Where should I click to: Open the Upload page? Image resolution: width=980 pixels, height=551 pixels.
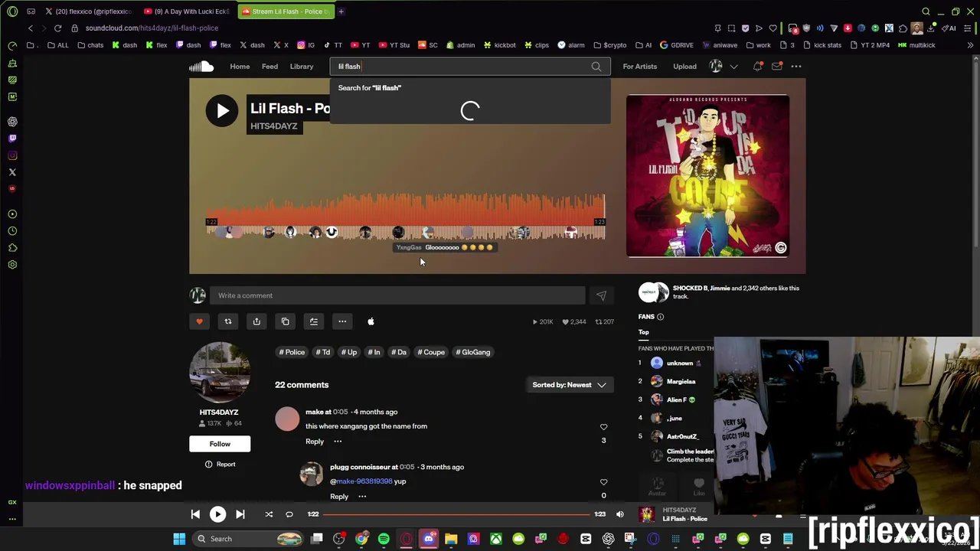point(684,67)
